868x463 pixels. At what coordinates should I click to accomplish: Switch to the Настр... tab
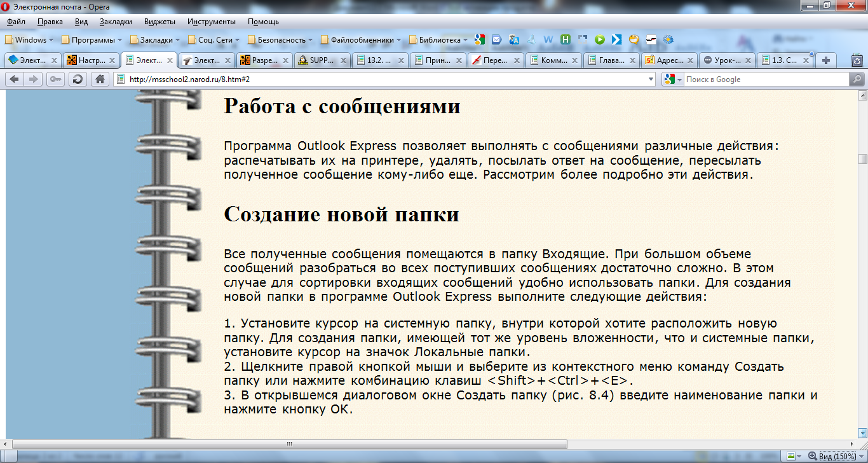click(x=90, y=60)
